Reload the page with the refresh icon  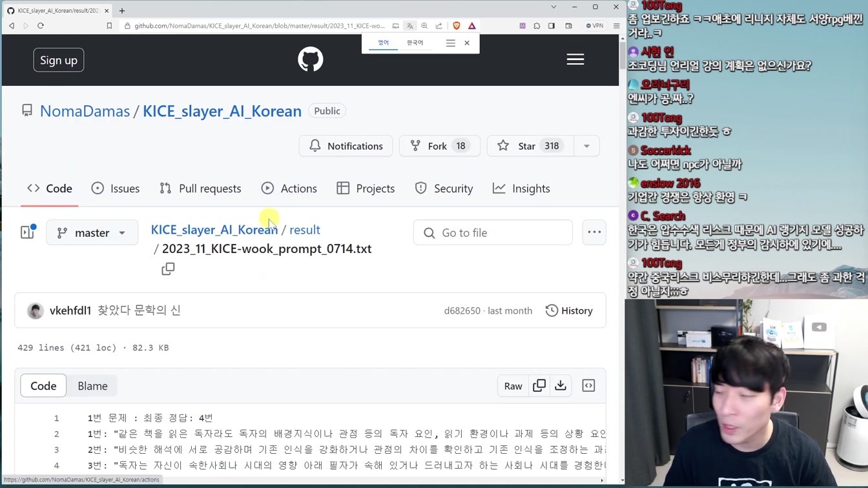[40, 26]
